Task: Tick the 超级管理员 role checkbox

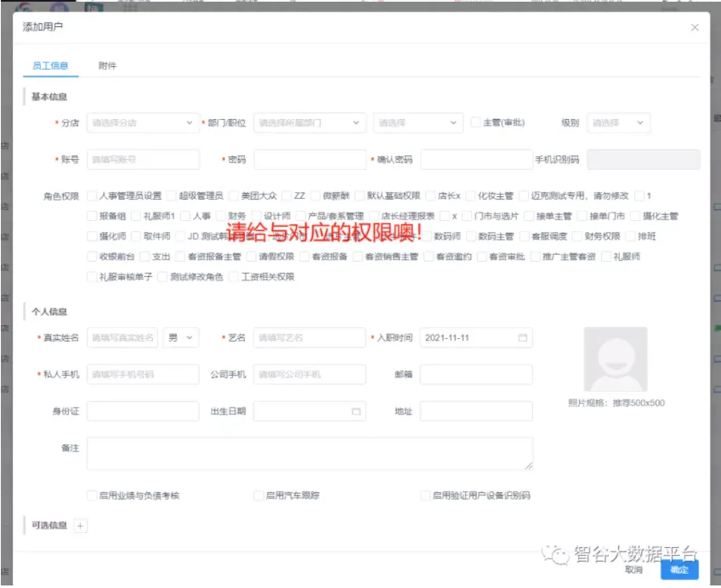Action: point(172,195)
